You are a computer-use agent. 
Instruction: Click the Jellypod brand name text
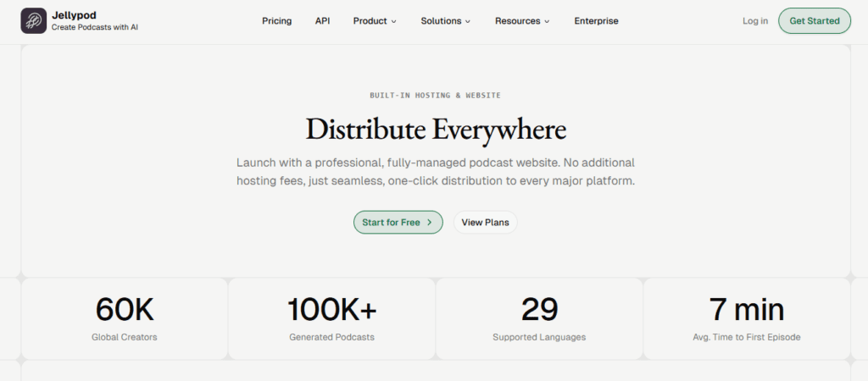pyautogui.click(x=71, y=15)
